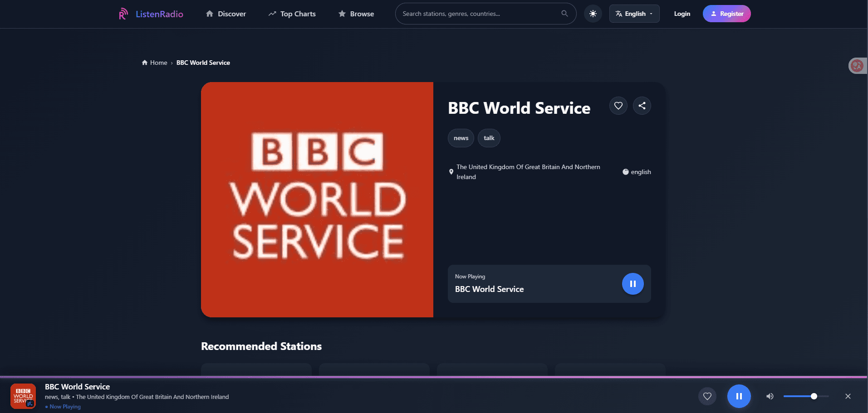
Task: Open the English language dropdown
Action: [x=634, y=14]
